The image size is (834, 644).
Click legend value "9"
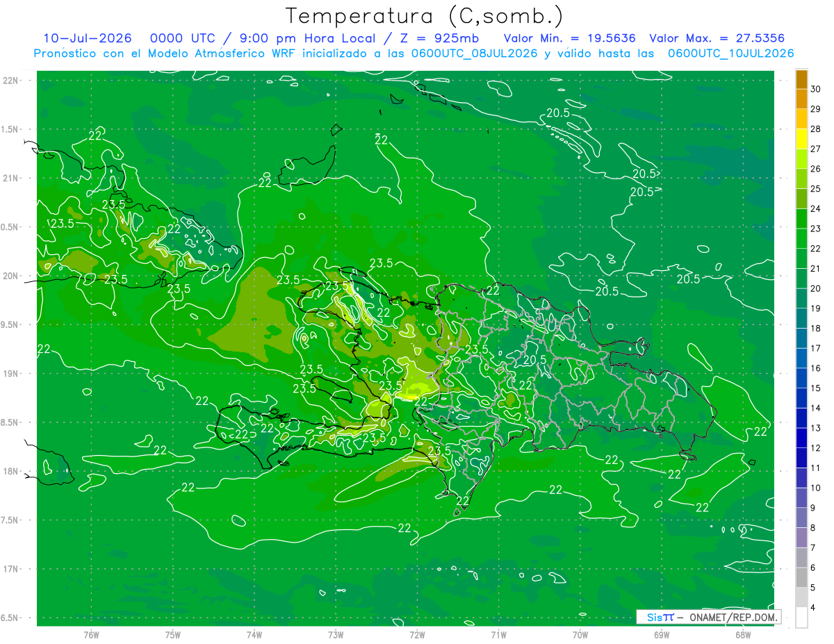pyautogui.click(x=813, y=508)
